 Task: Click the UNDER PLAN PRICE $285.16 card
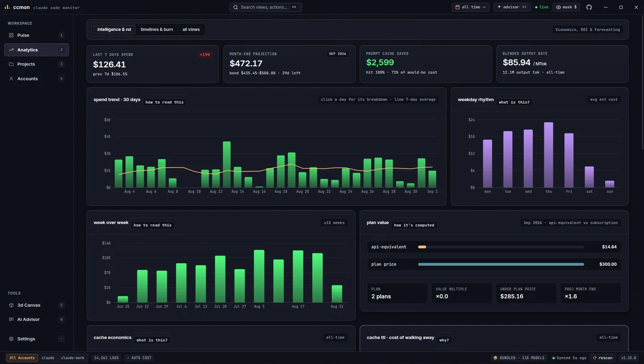526,293
